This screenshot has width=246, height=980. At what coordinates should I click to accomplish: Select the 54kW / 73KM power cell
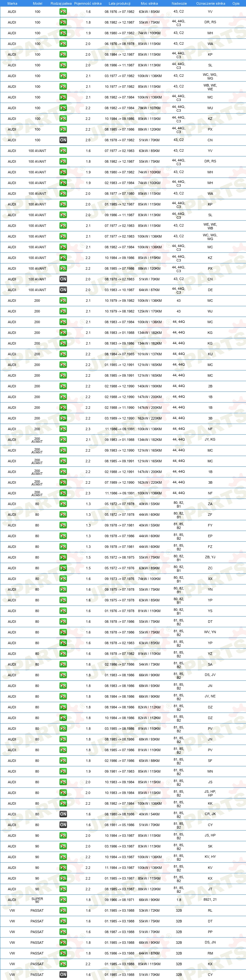coord(149,664)
